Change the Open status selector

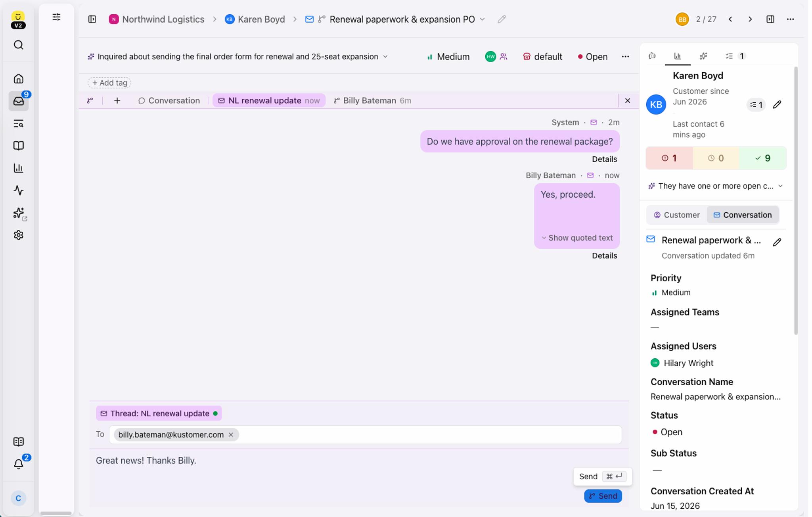[592, 57]
